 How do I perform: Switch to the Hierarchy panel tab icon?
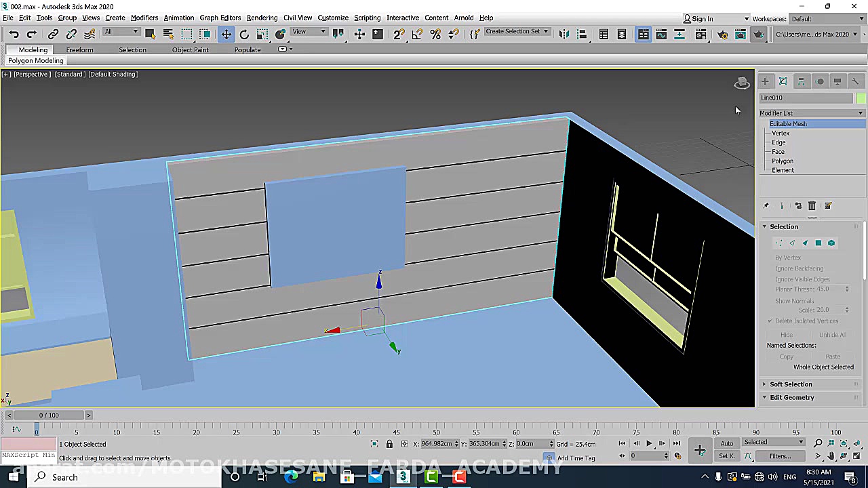(801, 81)
